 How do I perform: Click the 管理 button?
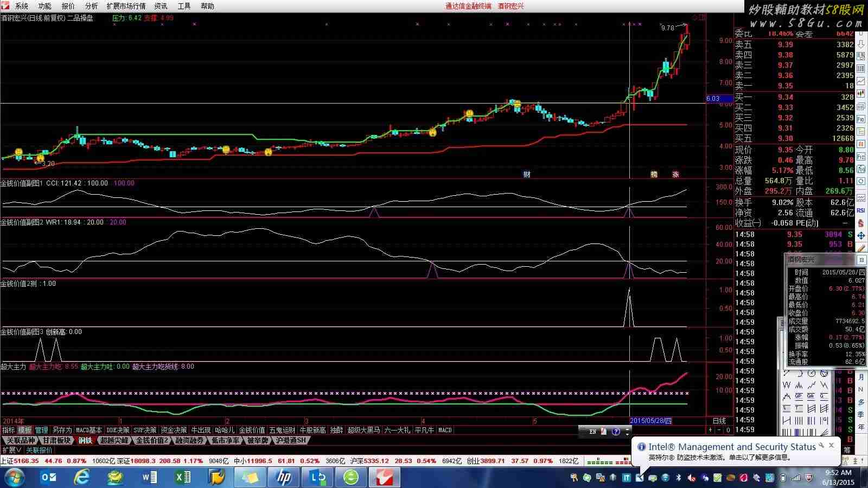(42, 430)
